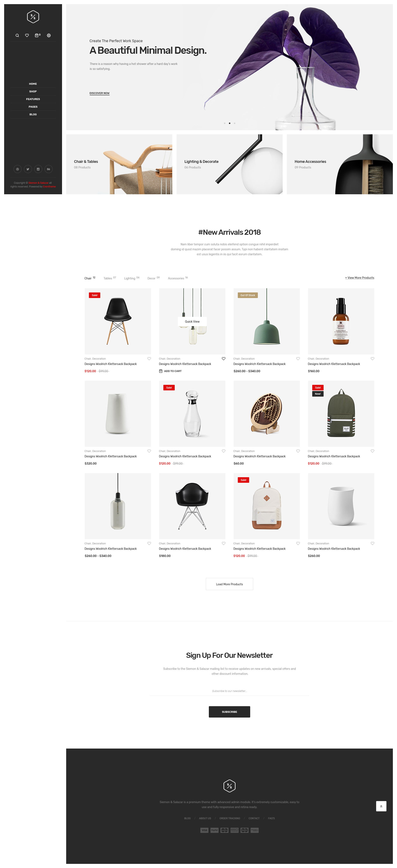Select the third hero slider dot
Viewport: 397px width, 868px height.
(x=234, y=123)
